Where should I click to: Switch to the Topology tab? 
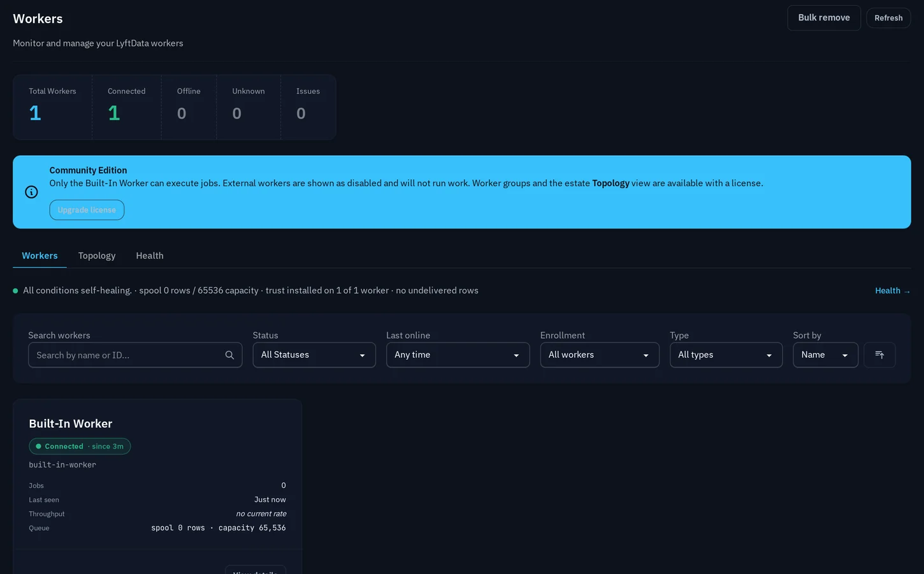pos(97,256)
